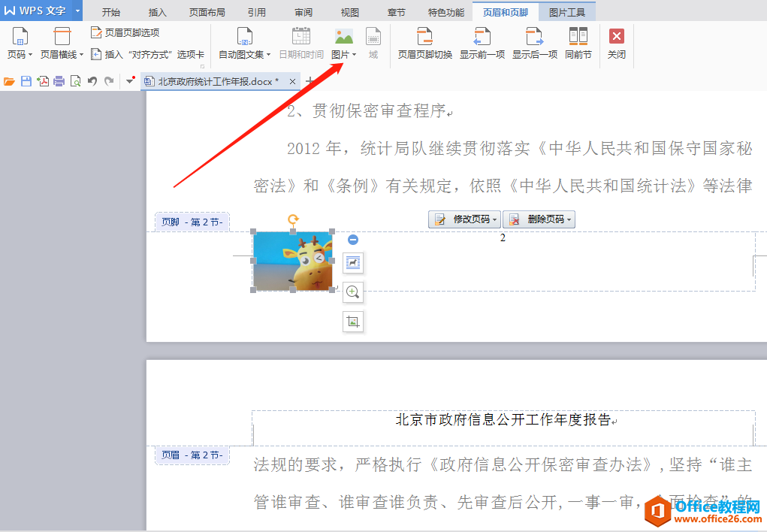Open ribbon group dialog launcher
Viewport: 767px width, 532px height.
[x=203, y=67]
